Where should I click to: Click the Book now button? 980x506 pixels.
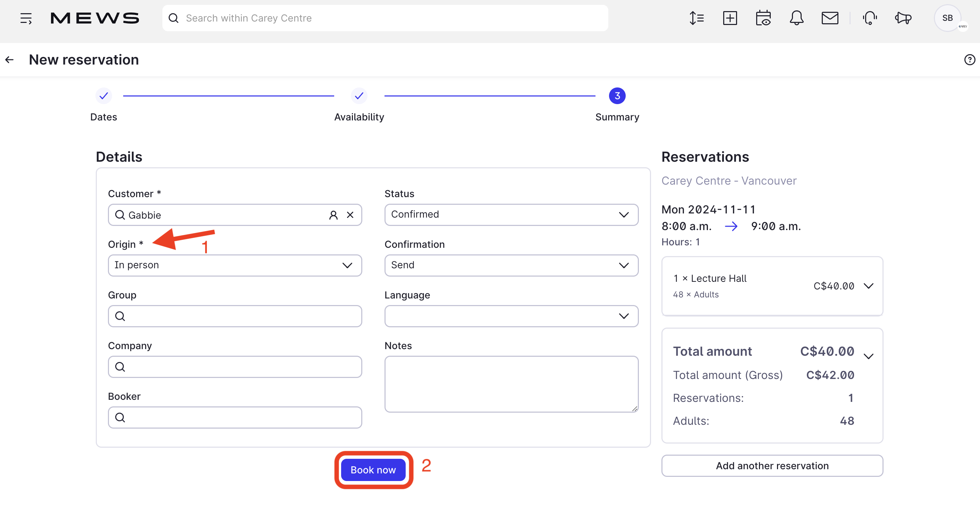pyautogui.click(x=373, y=470)
